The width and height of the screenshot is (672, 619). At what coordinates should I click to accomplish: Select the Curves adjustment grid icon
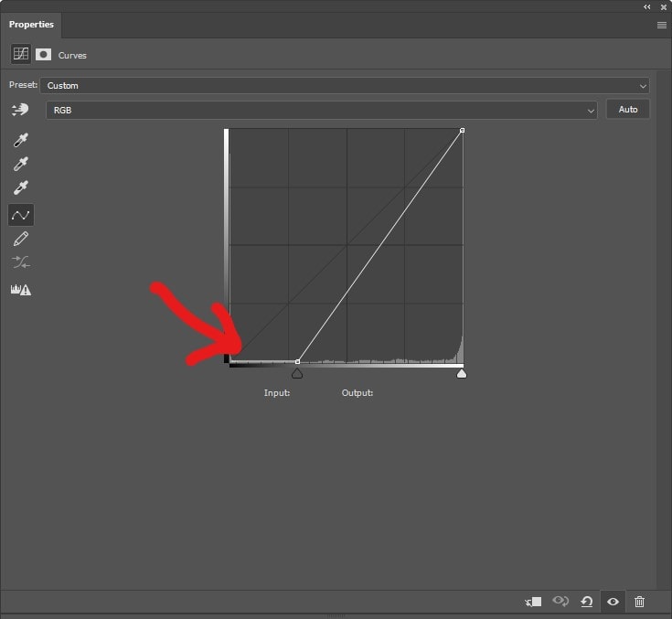[20, 54]
